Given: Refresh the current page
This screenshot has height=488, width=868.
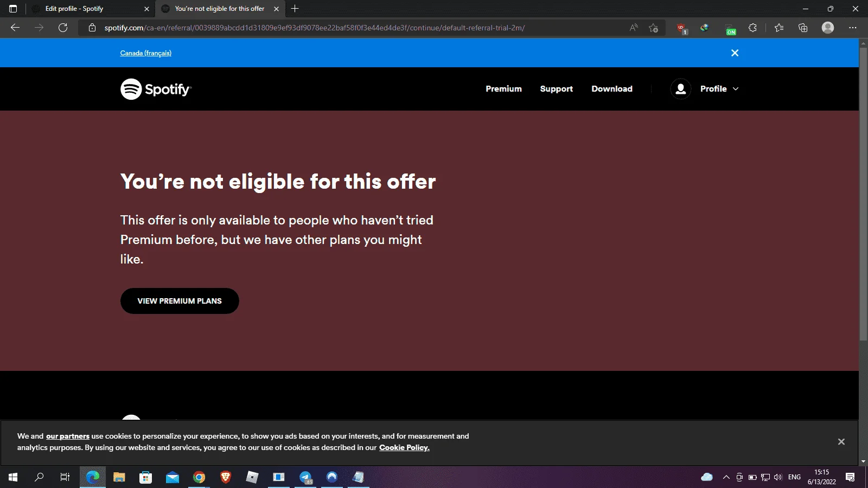Looking at the screenshot, I should point(63,28).
